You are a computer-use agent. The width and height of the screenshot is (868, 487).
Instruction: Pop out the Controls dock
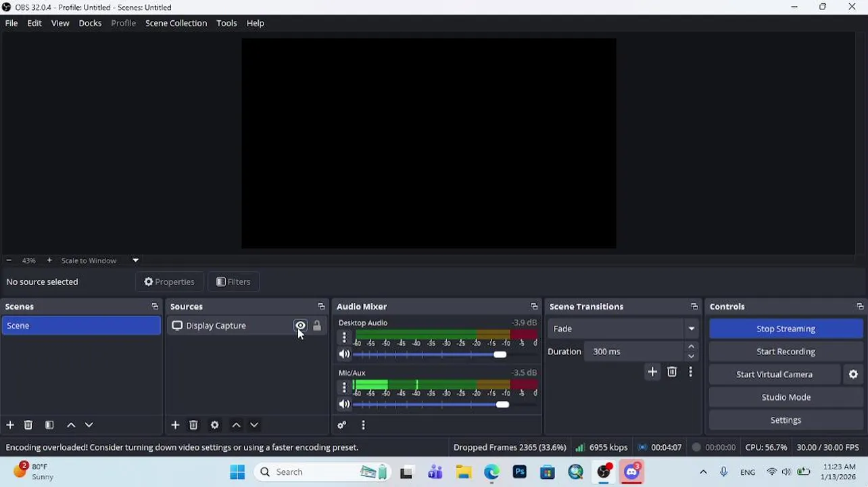point(860,306)
